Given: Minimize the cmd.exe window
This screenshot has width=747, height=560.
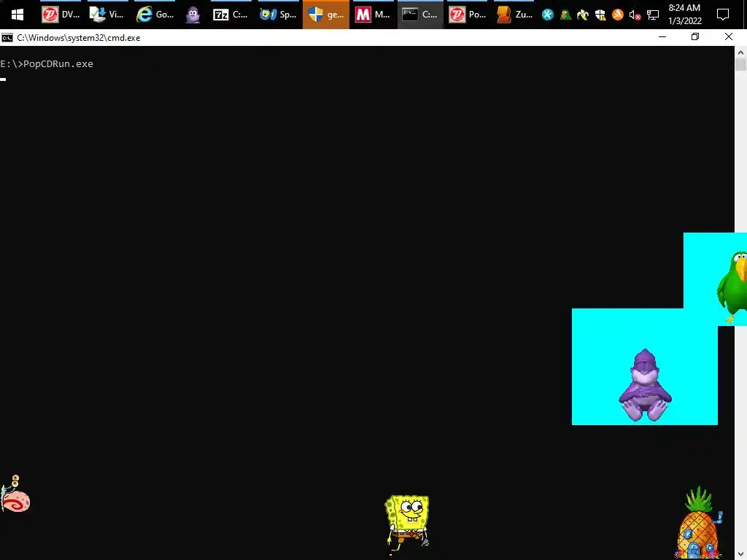Looking at the screenshot, I should click(662, 37).
